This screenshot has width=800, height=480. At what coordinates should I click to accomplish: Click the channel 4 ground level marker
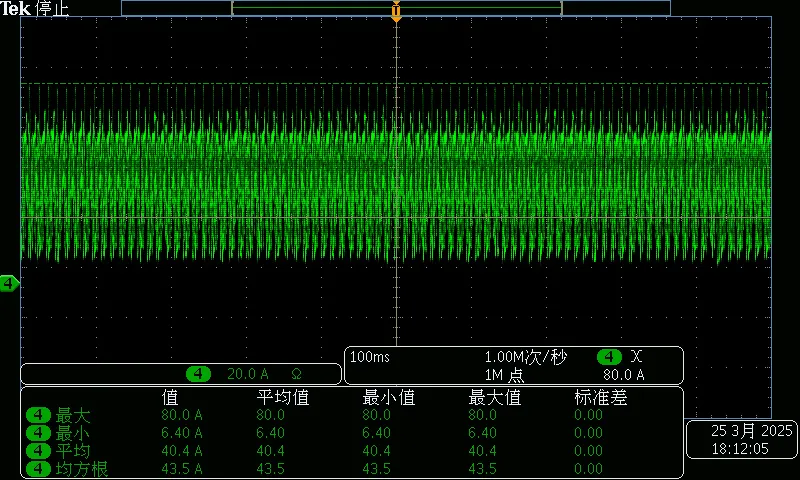point(9,283)
